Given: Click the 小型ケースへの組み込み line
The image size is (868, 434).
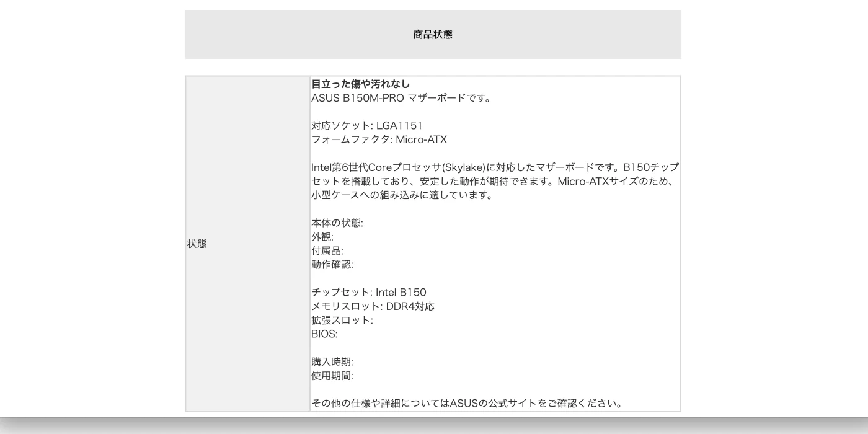Looking at the screenshot, I should (402, 195).
